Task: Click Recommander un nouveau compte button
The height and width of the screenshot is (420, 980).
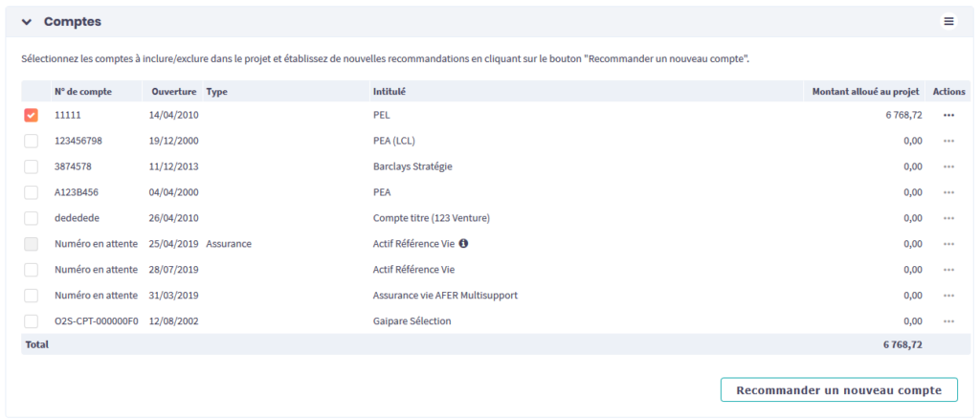Action: 838,390
